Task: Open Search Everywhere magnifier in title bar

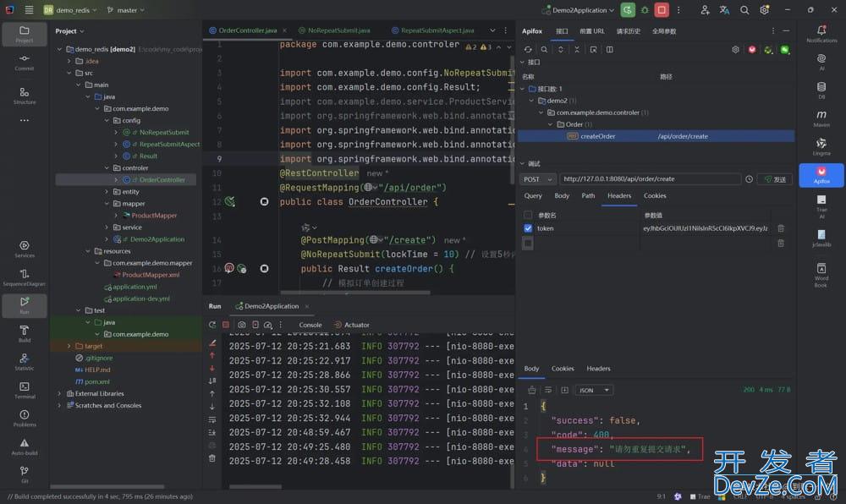Action: 744,9
